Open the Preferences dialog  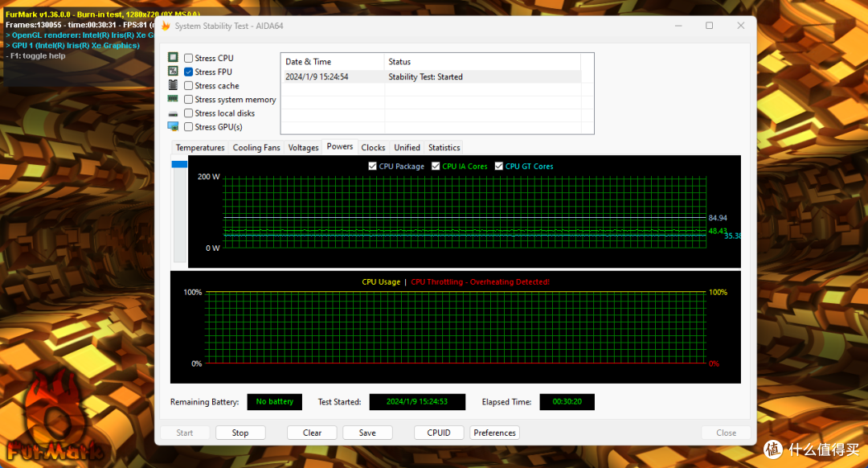(x=495, y=433)
